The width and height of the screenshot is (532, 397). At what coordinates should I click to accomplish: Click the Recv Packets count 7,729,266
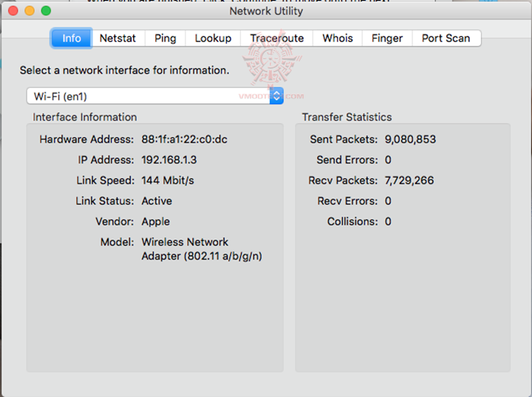pyautogui.click(x=409, y=180)
